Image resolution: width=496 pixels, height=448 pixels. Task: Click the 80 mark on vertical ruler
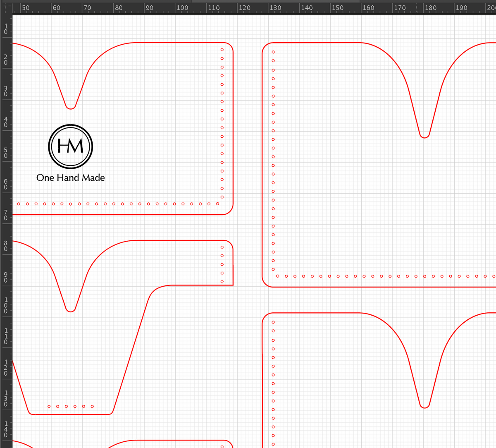click(6, 246)
